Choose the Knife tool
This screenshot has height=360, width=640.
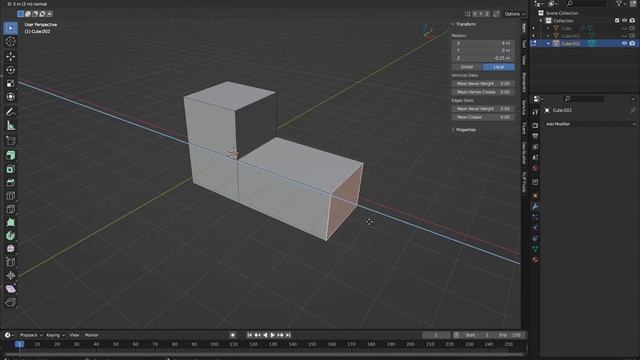pyautogui.click(x=11, y=209)
